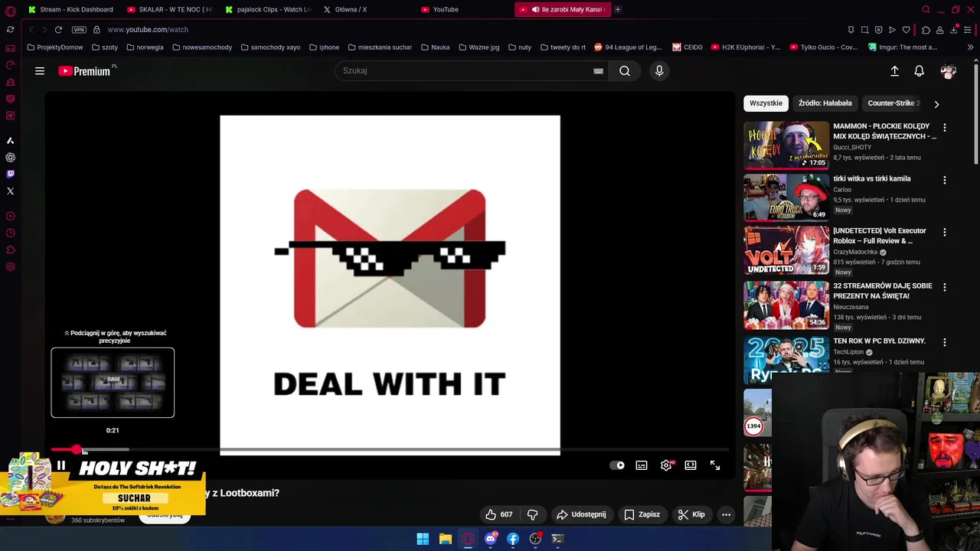The width and height of the screenshot is (980, 551).
Task: Open Opera extensions cube icon
Action: tap(926, 30)
